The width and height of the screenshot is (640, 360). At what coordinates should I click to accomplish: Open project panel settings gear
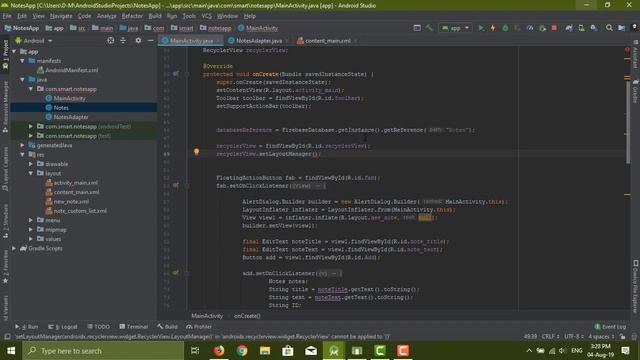[x=138, y=40]
